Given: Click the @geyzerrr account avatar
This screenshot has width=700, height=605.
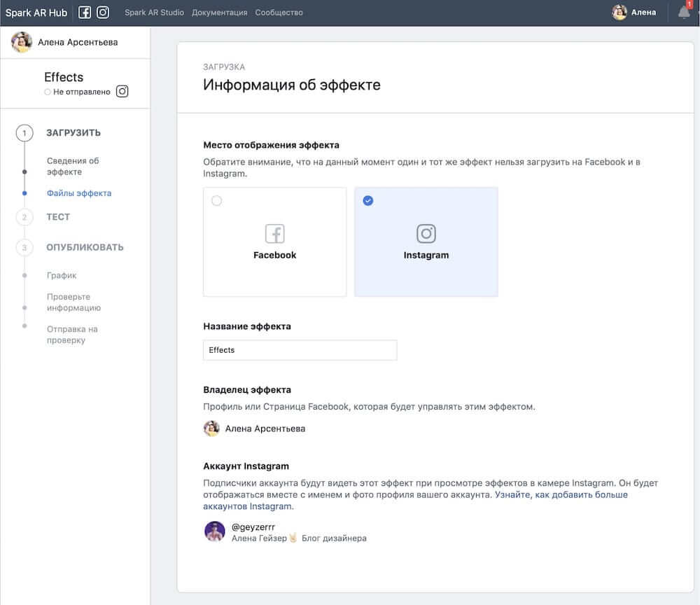Looking at the screenshot, I should click(214, 531).
